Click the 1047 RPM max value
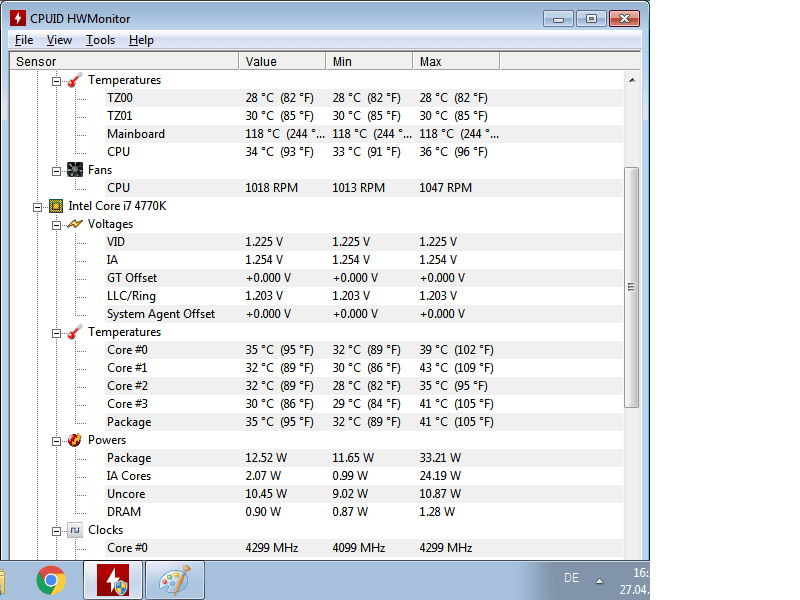The image size is (800, 600). [445, 188]
